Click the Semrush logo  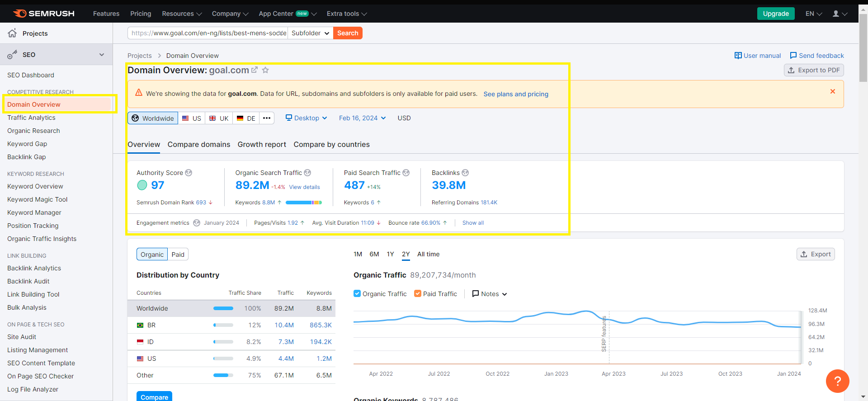point(44,14)
